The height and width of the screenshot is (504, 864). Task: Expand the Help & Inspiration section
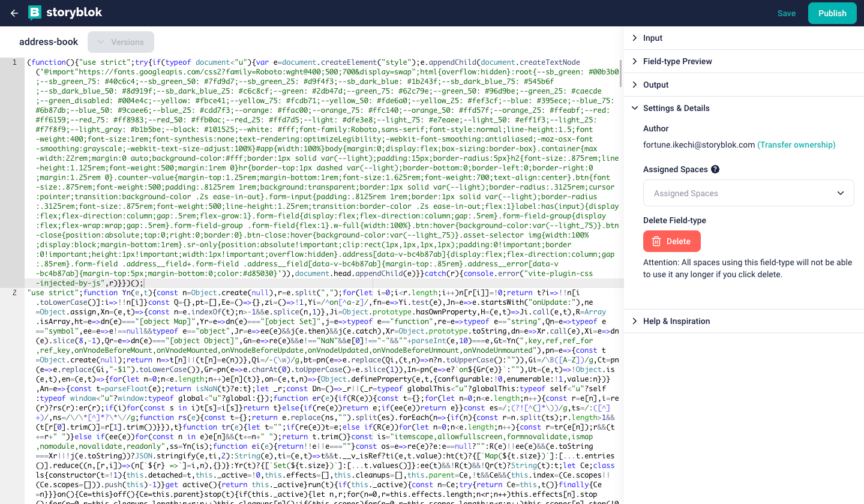tap(744, 321)
